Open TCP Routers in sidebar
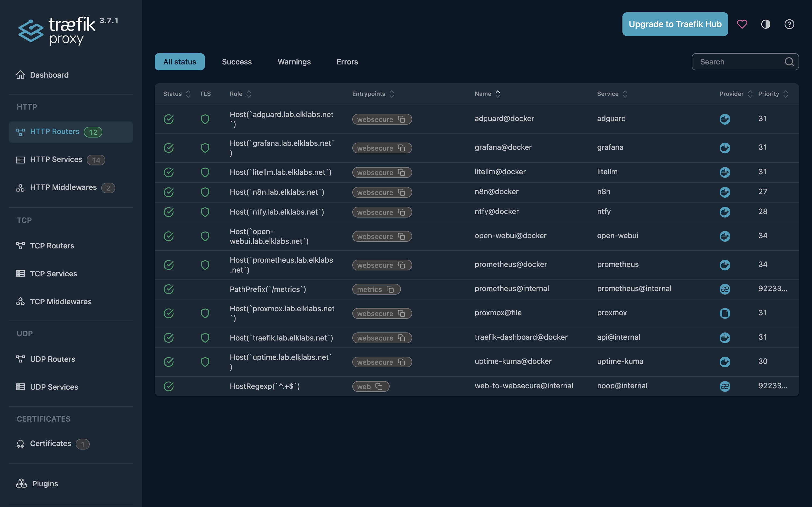Screen dimensions: 812x507 point(71,246)
